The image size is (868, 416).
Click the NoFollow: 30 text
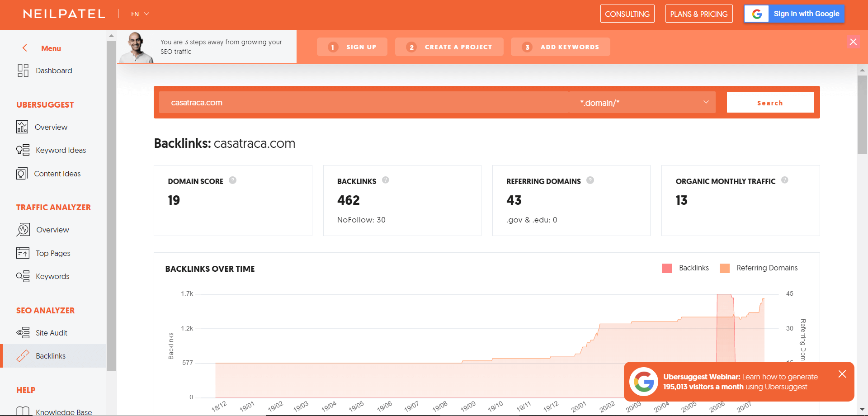pos(361,220)
